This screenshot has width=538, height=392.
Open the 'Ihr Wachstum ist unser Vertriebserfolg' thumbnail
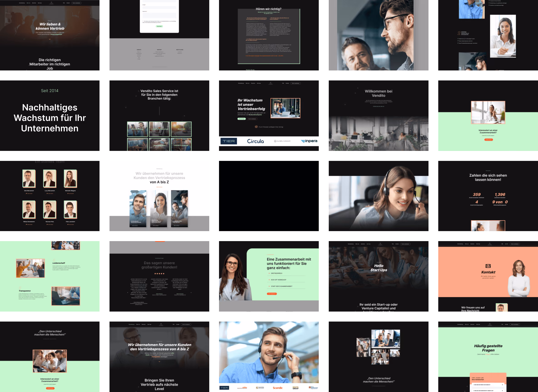tap(269, 116)
